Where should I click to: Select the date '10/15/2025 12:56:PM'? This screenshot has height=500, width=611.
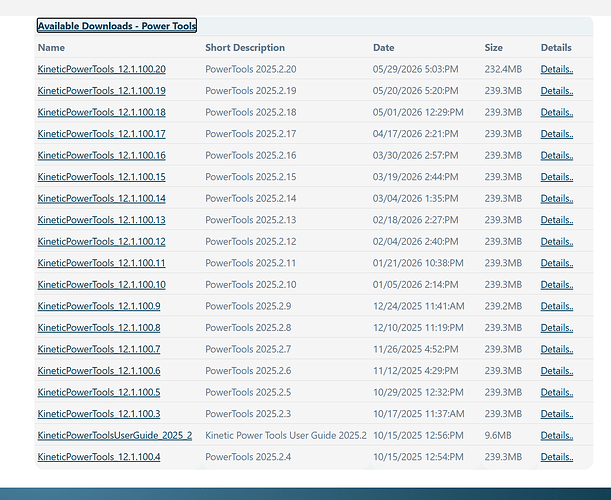point(419,435)
